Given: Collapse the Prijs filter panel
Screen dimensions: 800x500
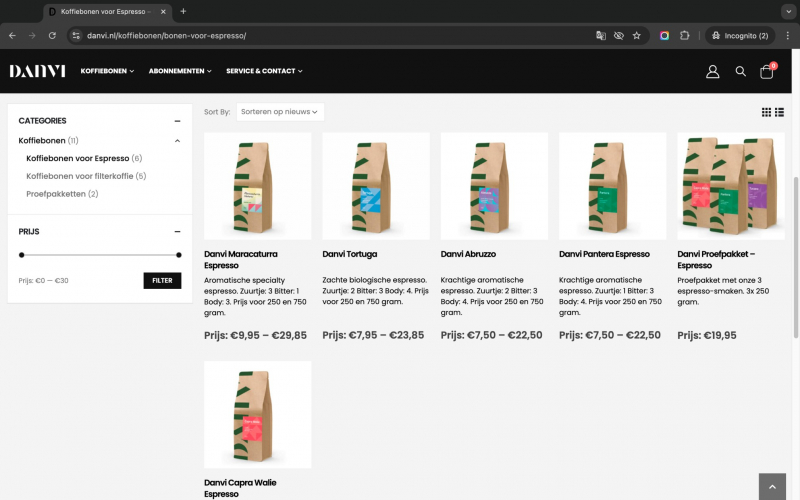Looking at the screenshot, I should pyautogui.click(x=177, y=232).
